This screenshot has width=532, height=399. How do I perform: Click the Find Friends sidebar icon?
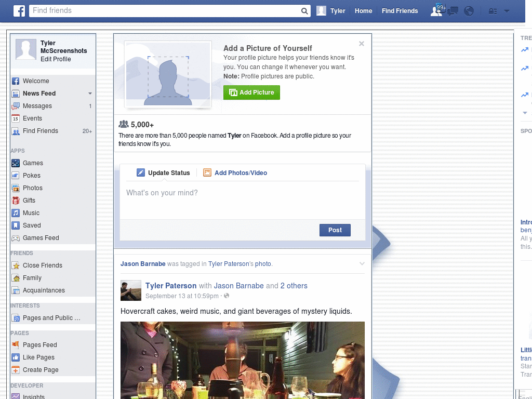click(16, 131)
